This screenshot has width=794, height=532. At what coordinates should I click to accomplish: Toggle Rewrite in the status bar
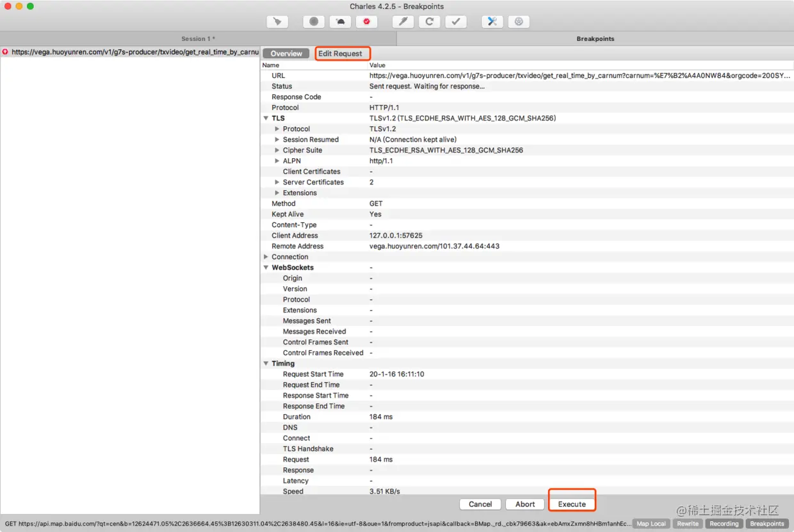coord(688,524)
